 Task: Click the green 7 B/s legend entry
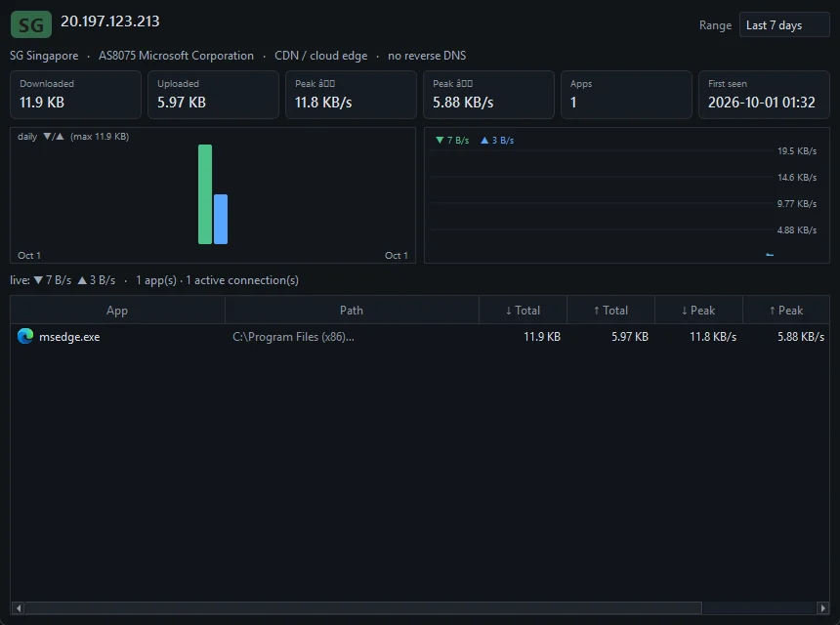coord(452,141)
